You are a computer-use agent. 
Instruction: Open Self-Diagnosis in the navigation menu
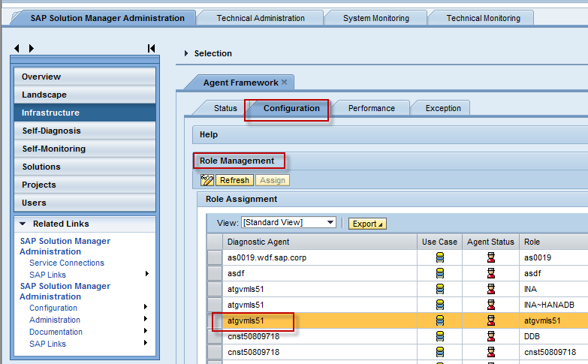(85, 131)
